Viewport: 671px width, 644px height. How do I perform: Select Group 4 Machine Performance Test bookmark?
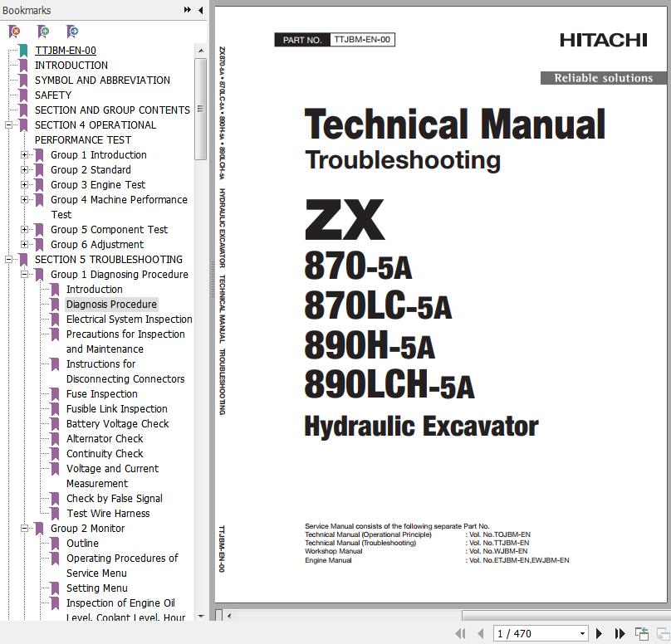click(x=119, y=207)
